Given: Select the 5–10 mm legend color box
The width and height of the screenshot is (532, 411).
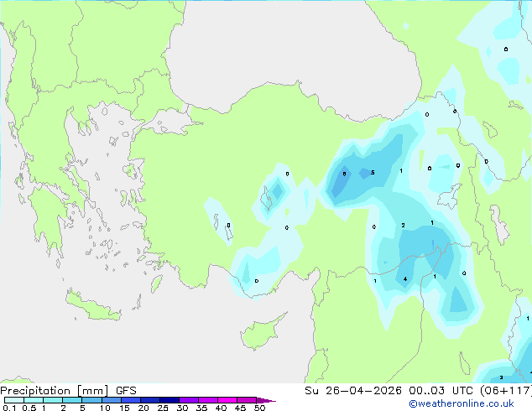Looking at the screenshot, I should (91, 400).
